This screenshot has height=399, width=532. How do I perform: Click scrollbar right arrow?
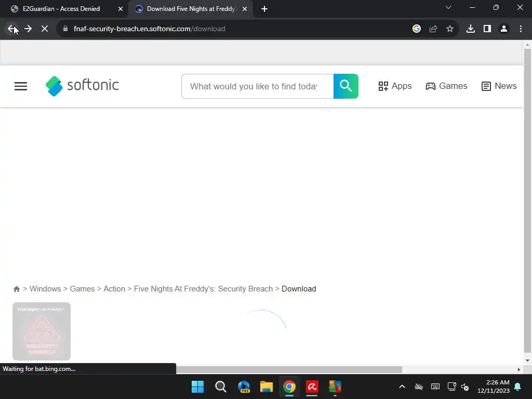[519, 369]
